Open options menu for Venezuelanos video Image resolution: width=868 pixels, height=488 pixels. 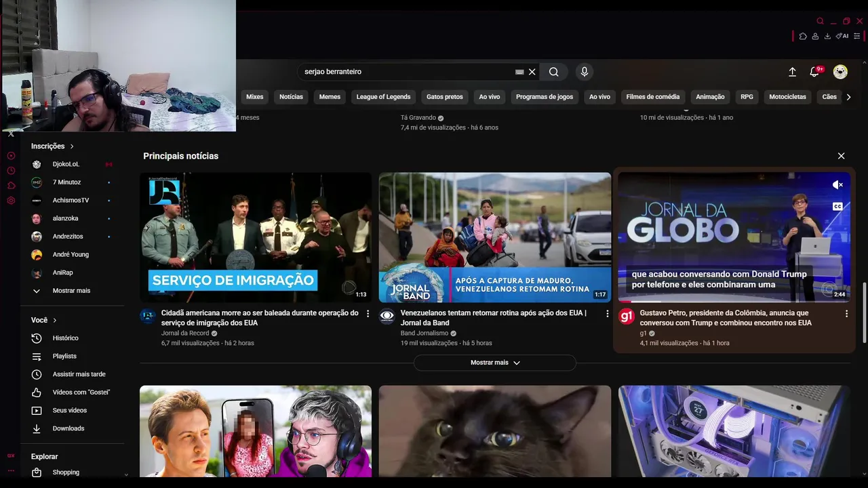[x=607, y=314]
